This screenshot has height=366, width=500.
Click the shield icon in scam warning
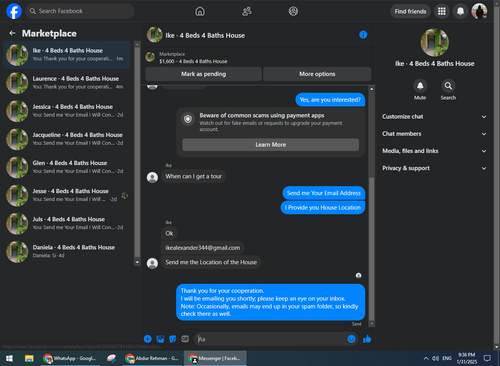pos(188,119)
